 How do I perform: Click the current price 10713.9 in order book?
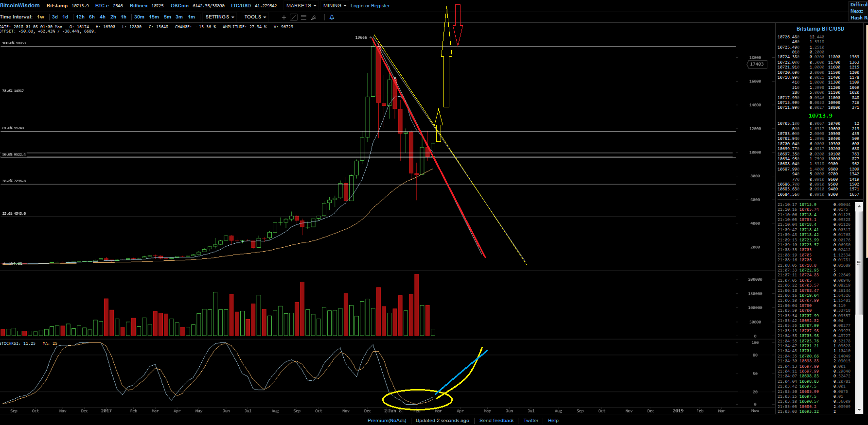point(820,116)
